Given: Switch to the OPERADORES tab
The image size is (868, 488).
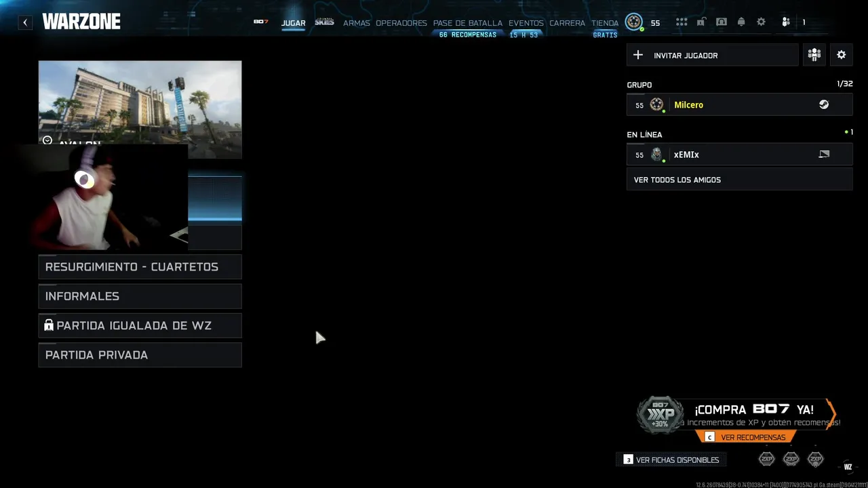Looking at the screenshot, I should (x=401, y=23).
